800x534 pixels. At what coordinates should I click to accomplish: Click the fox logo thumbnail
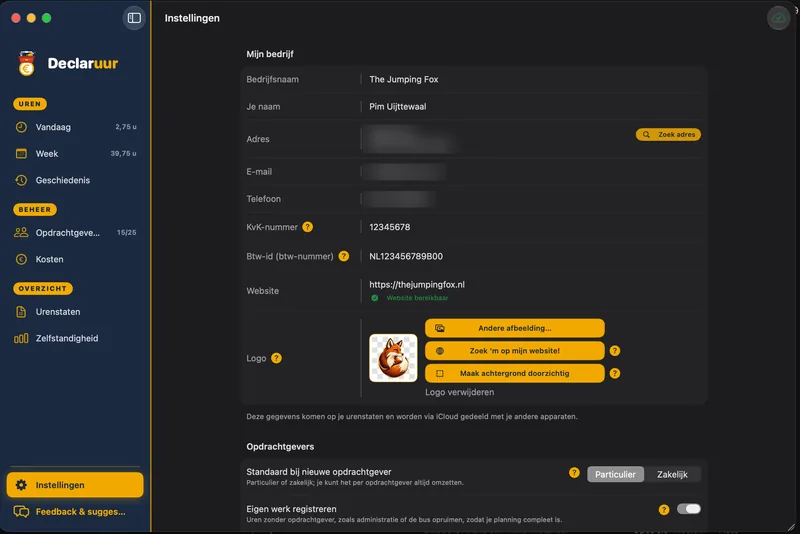(393, 358)
